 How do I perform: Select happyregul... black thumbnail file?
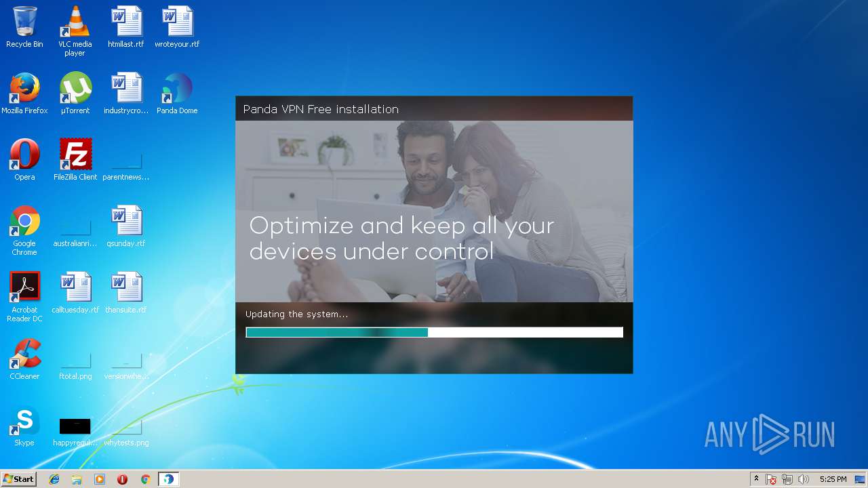coord(75,426)
